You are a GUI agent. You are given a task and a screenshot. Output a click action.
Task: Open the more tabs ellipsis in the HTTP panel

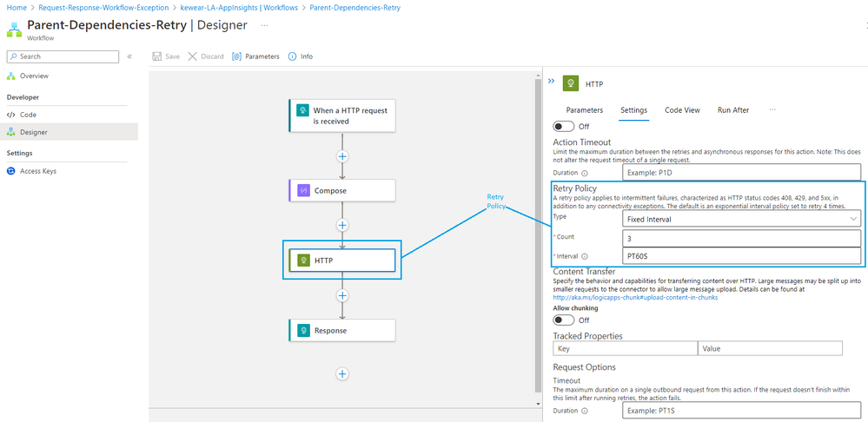[772, 109]
